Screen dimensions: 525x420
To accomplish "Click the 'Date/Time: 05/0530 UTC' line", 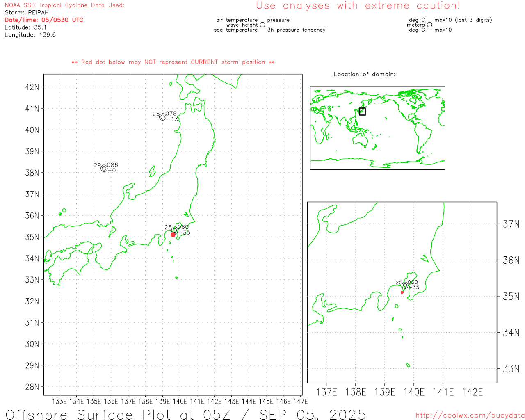I will tap(44, 20).
